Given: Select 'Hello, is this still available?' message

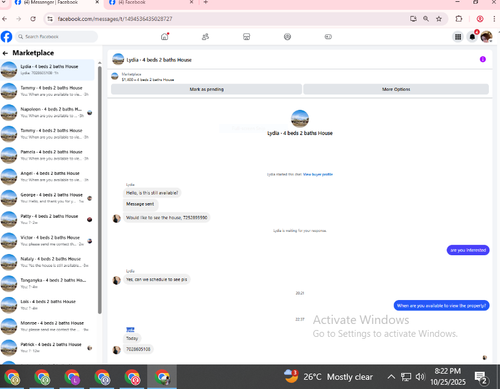Looking at the screenshot, I should pos(152,193).
